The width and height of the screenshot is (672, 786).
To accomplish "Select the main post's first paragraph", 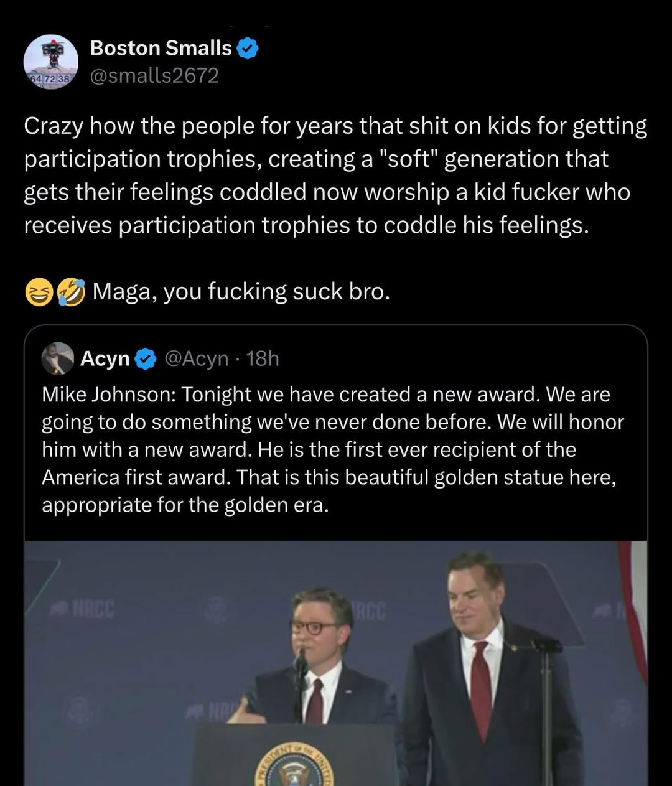I will pos(335,175).
